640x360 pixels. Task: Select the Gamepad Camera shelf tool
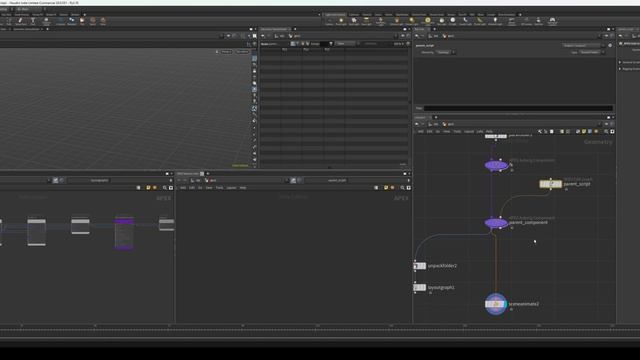pyautogui.click(x=552, y=21)
